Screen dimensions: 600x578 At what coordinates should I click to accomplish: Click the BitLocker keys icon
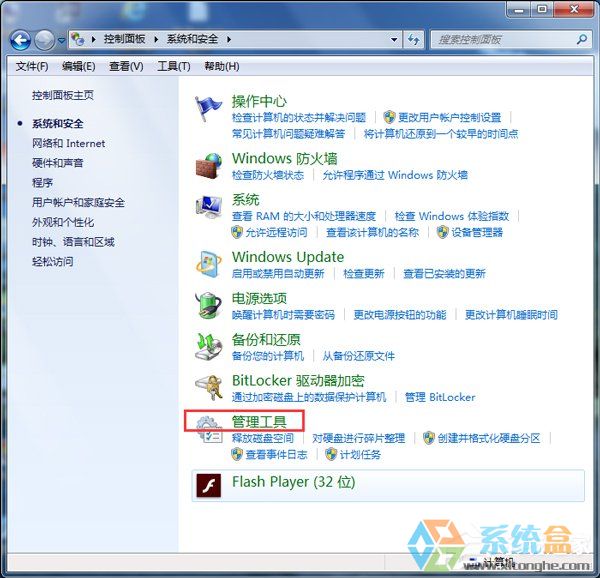(x=209, y=387)
